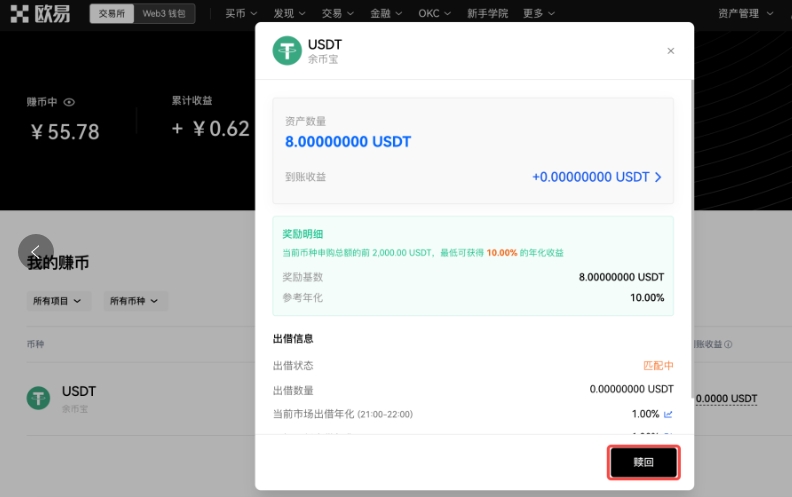Image resolution: width=792 pixels, height=497 pixels.
Task: Click the ¥55.78 赚币中 amount
Action: point(65,132)
